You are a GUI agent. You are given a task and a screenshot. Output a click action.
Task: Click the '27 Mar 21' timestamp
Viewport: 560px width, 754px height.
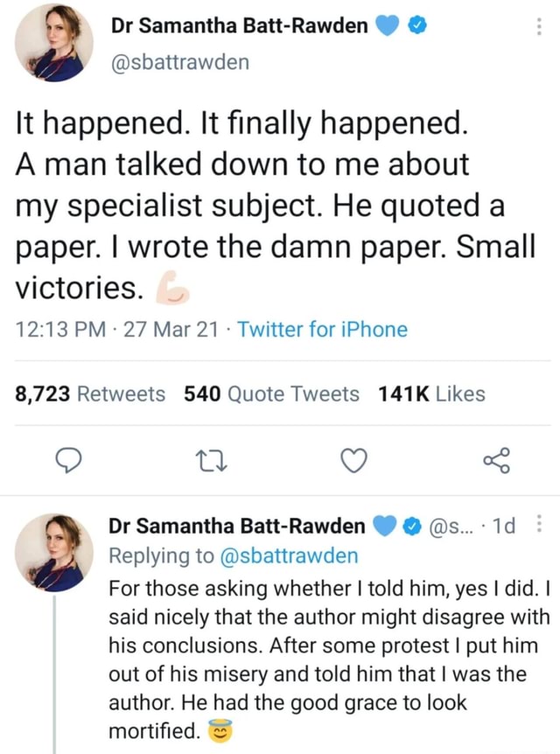tap(175, 330)
